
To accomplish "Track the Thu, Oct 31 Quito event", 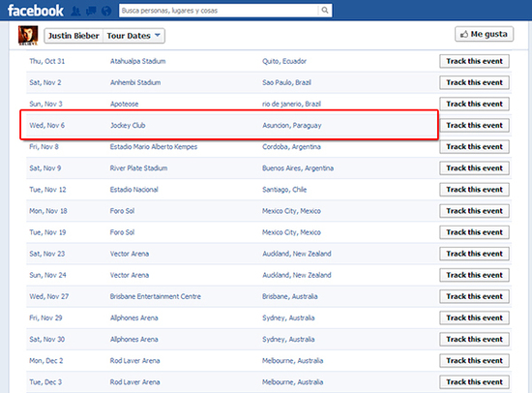I will (474, 61).
